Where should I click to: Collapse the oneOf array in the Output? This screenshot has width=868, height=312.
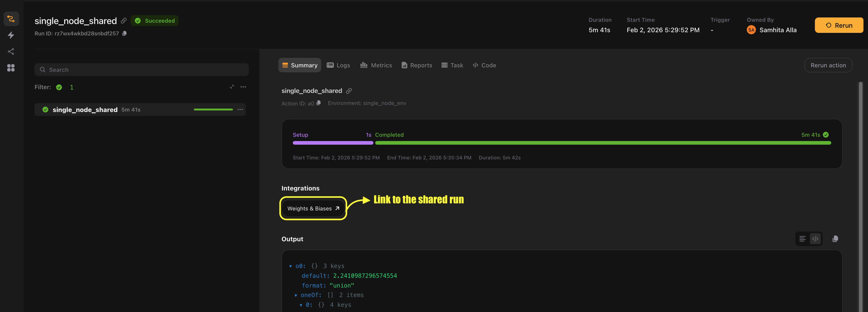[296, 295]
